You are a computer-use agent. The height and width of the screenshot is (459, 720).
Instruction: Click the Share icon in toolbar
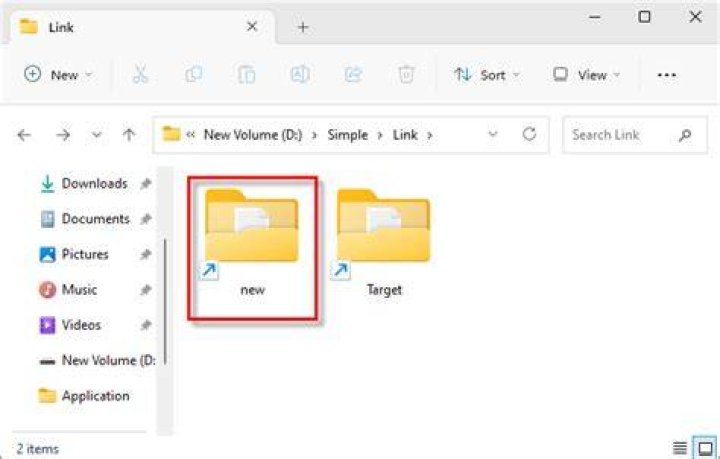[x=353, y=74]
